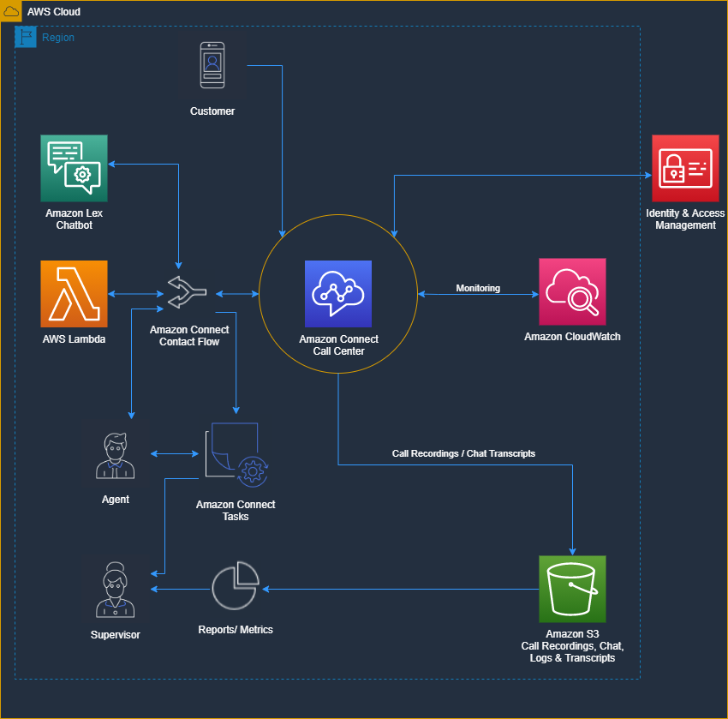Screen dimensions: 728x719
Task: Open the AWS Lambda service icon
Action: click(74, 294)
